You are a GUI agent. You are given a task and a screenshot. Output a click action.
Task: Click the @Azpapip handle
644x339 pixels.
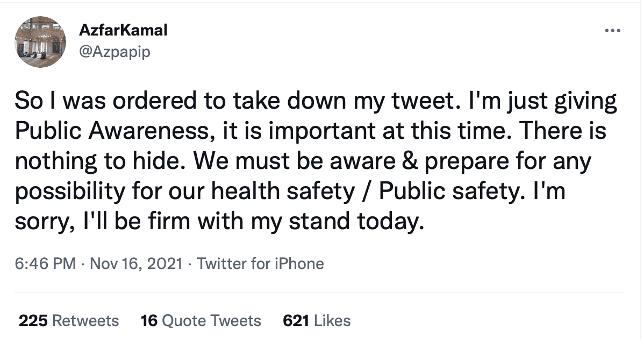tap(115, 52)
